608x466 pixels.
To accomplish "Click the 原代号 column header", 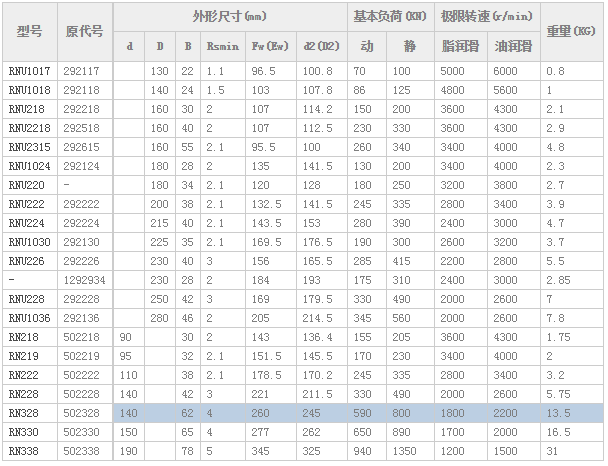I will (85, 31).
